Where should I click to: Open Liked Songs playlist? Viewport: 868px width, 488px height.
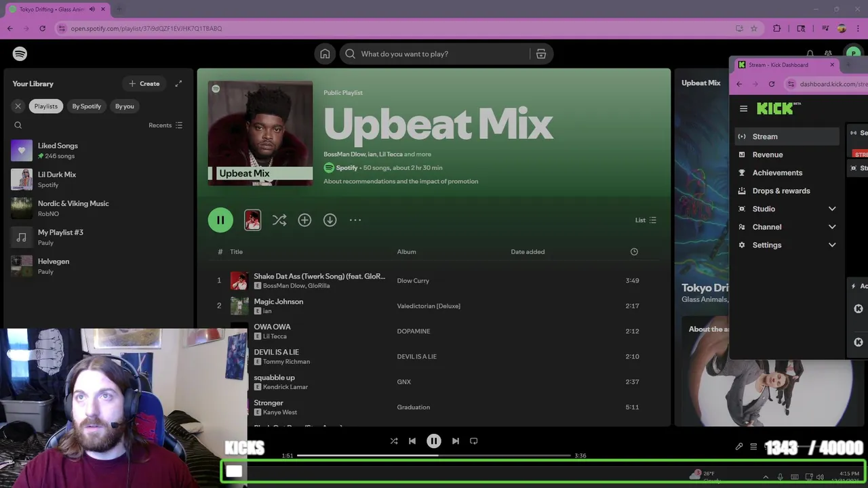pyautogui.click(x=98, y=150)
